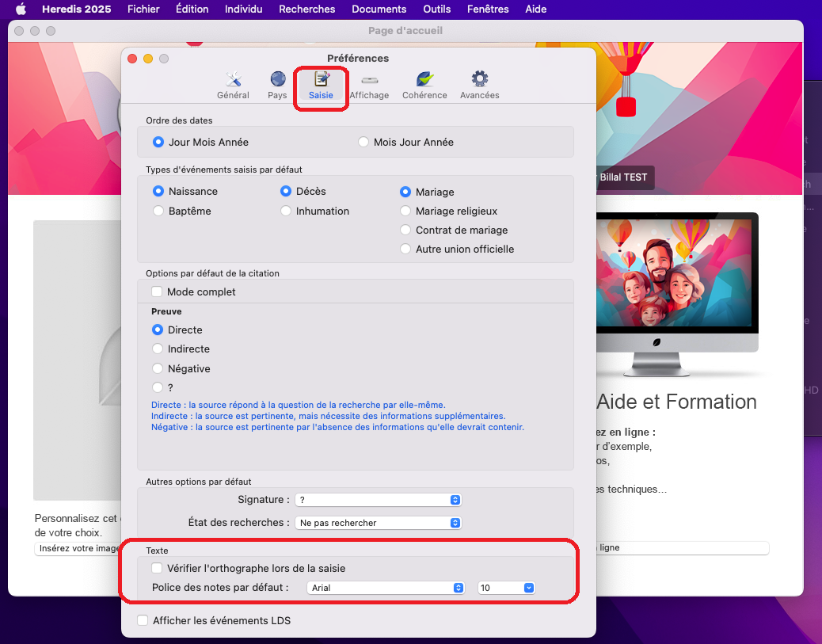
Task: Choose the Baptême event type
Action: click(158, 211)
